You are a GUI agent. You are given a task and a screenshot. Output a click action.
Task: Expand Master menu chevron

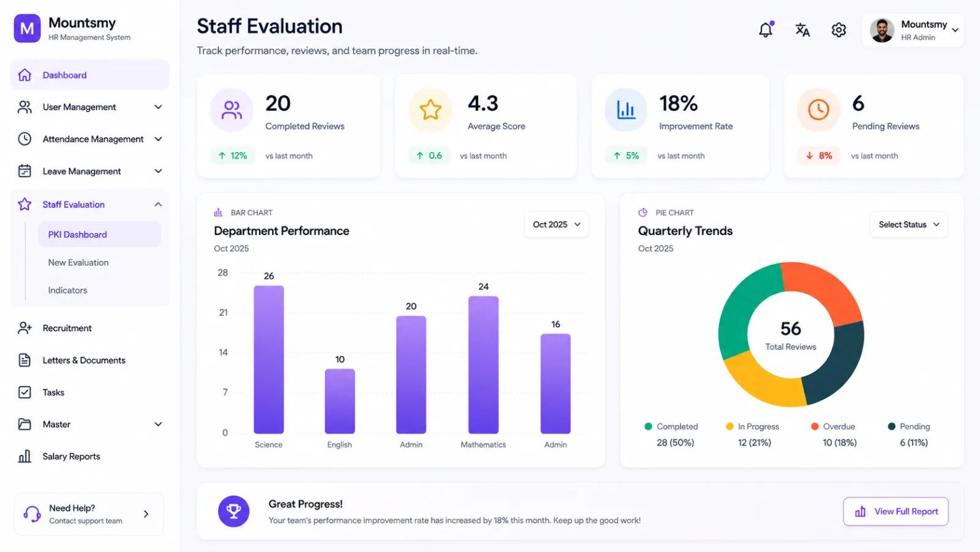click(158, 424)
